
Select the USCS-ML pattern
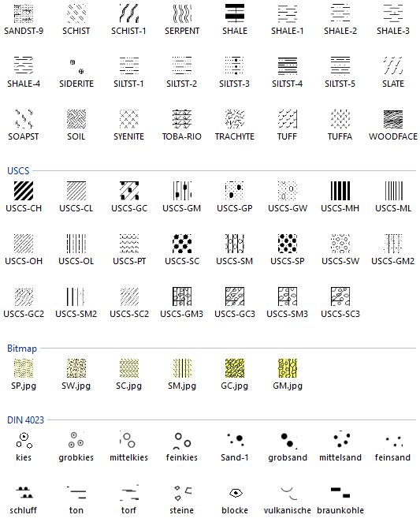pyautogui.click(x=393, y=191)
